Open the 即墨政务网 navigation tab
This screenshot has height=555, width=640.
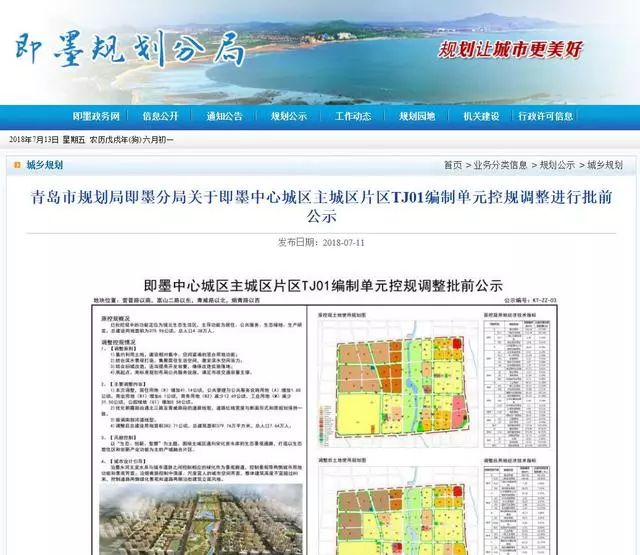coord(96,116)
